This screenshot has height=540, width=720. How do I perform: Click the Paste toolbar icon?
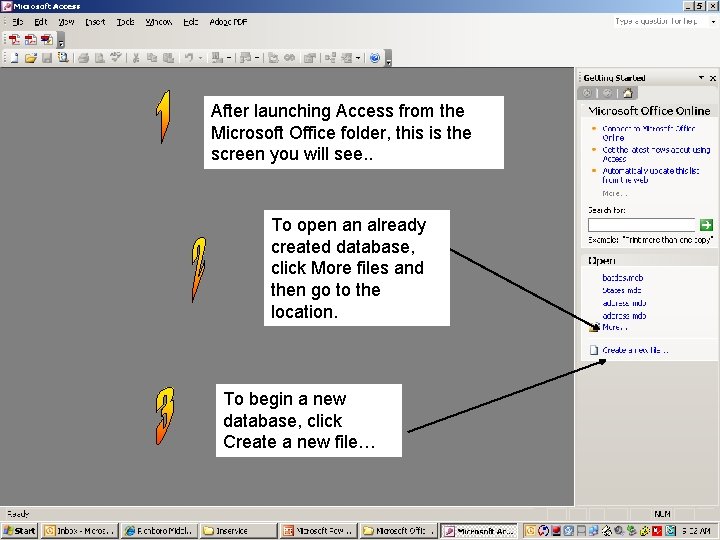[169, 58]
